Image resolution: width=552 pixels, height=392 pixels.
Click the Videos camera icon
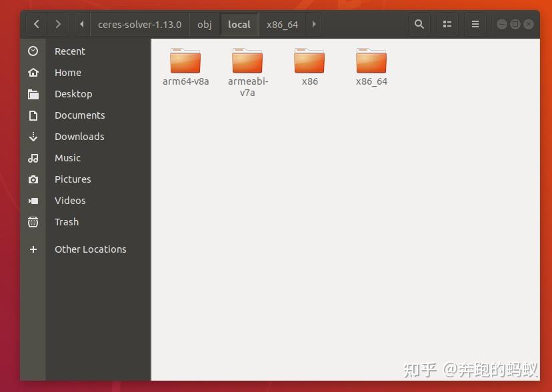coord(33,201)
